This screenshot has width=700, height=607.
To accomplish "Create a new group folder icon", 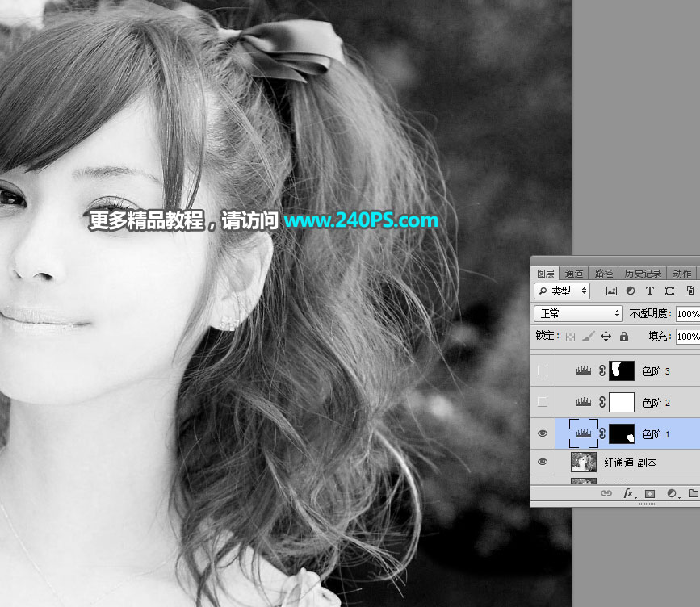I will tap(694, 493).
